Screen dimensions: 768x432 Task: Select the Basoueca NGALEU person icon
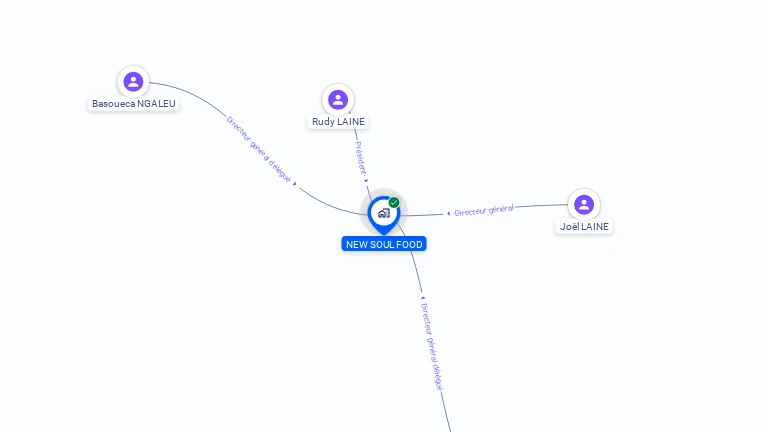133,81
